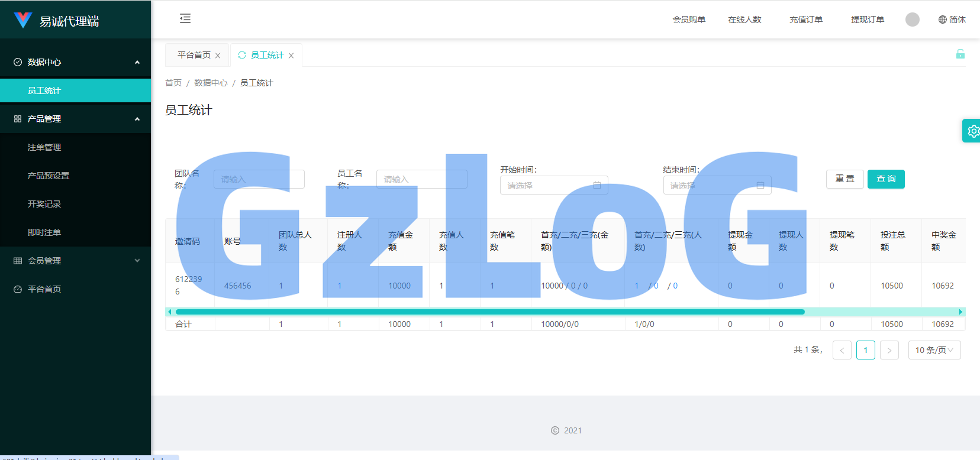Click the 重置 button

[845, 179]
